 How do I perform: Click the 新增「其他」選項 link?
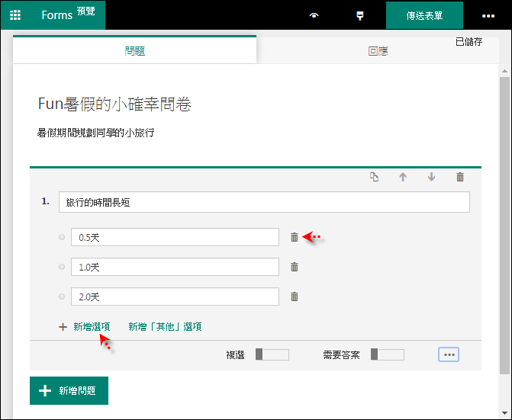tap(165, 327)
